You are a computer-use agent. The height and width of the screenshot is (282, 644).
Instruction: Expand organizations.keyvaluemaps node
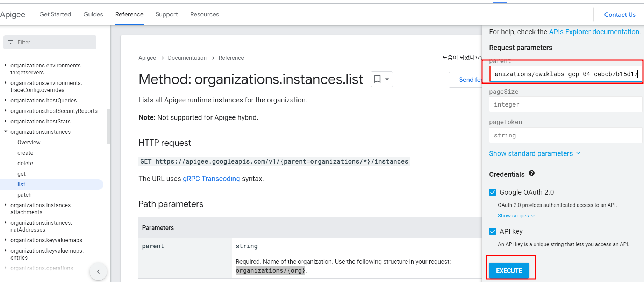(5, 240)
